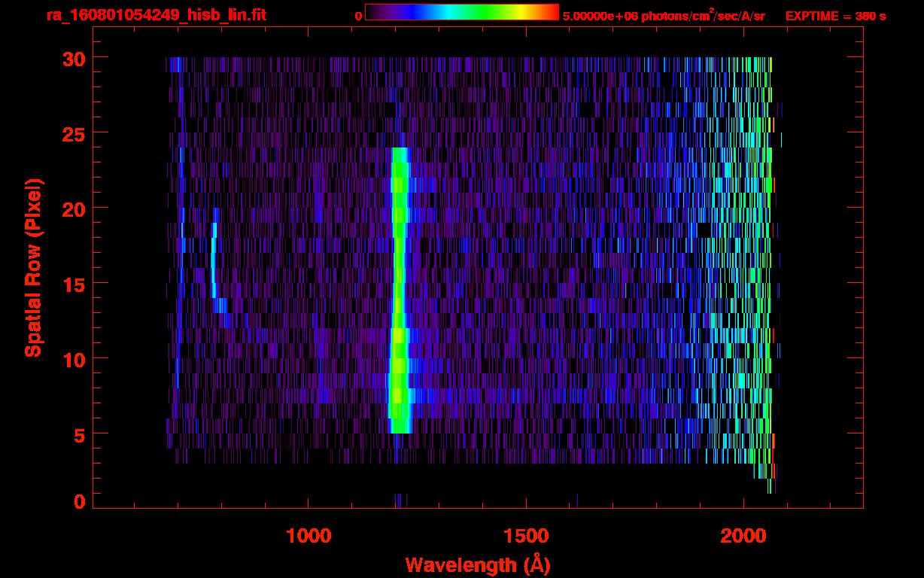
Task: Click the filename ra_160801054249_hisb_lin.fit
Action: coord(156,15)
